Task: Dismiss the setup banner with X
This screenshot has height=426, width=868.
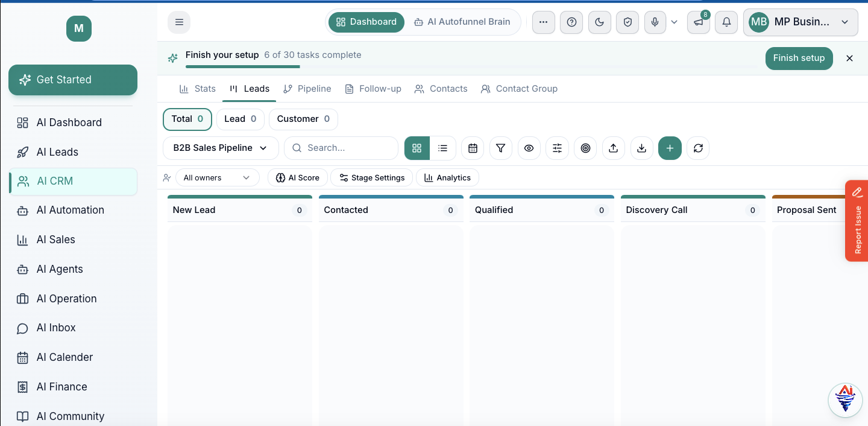Action: (849, 58)
